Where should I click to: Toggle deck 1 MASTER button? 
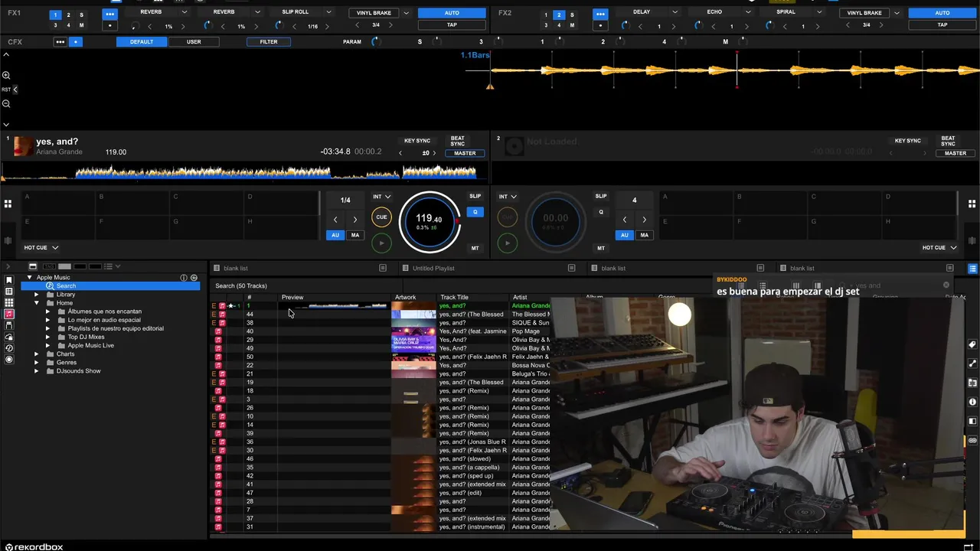click(465, 153)
